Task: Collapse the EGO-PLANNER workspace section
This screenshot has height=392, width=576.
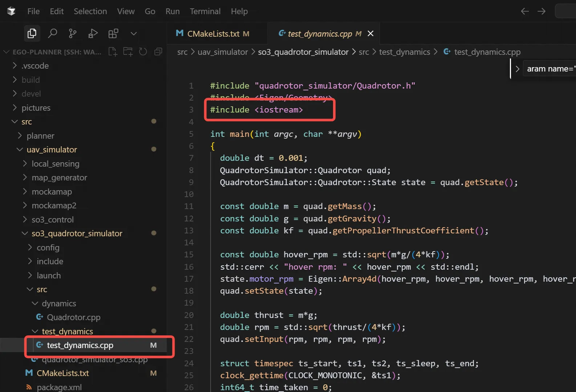Action: click(56, 52)
